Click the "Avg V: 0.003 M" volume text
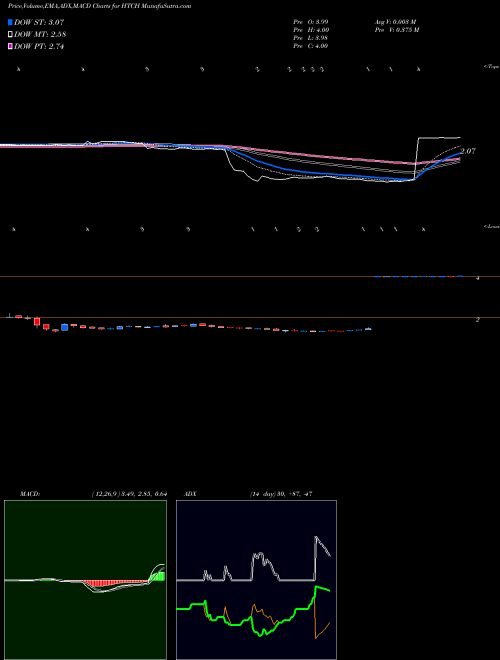The width and height of the screenshot is (500, 660). (396, 22)
